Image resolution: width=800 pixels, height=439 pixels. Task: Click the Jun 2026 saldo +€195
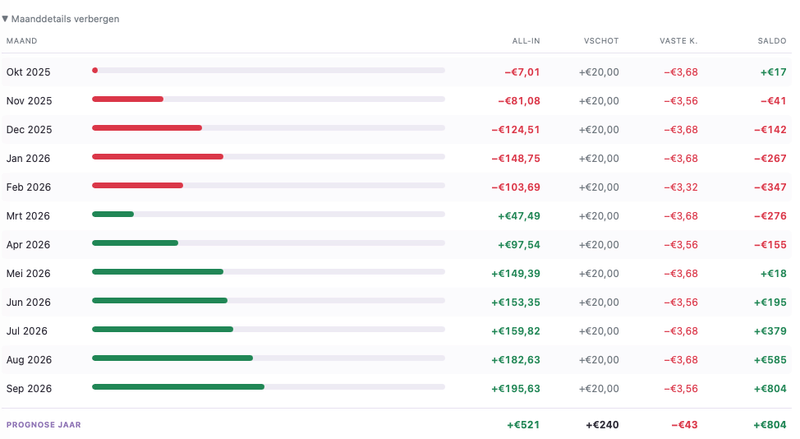(x=770, y=302)
